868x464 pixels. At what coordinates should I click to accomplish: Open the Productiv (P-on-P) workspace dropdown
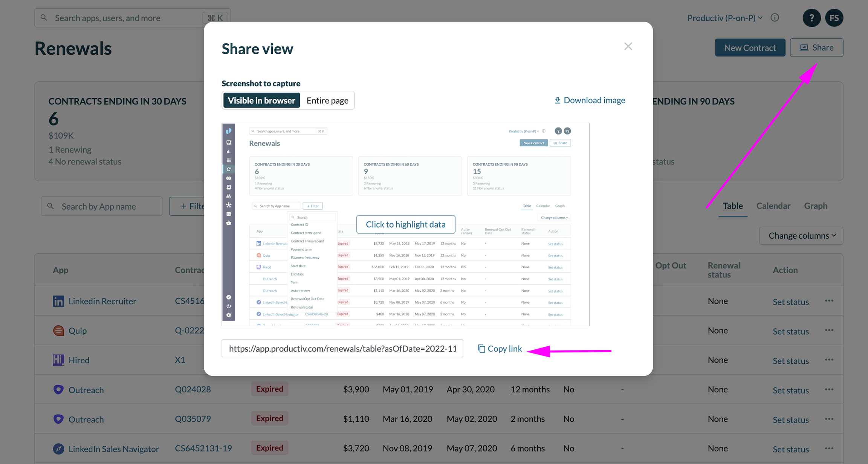coord(724,17)
